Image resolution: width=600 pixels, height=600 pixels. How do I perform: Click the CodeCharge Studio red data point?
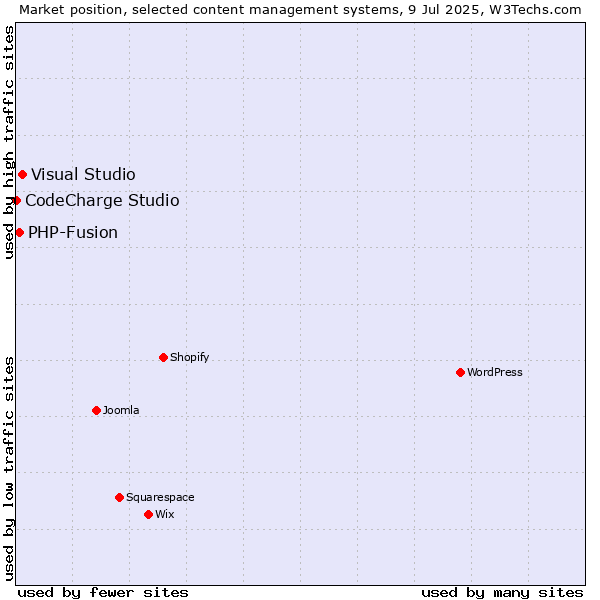point(16,201)
